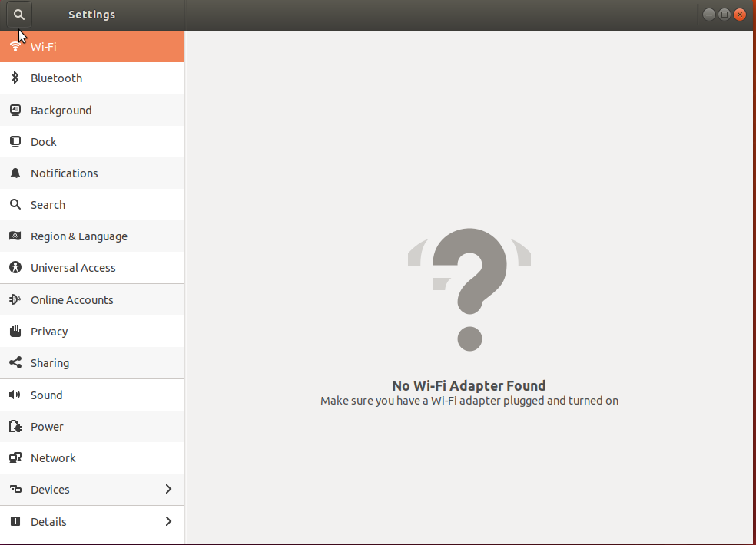Click the Sharing icon
Image resolution: width=756 pixels, height=545 pixels.
[15, 362]
